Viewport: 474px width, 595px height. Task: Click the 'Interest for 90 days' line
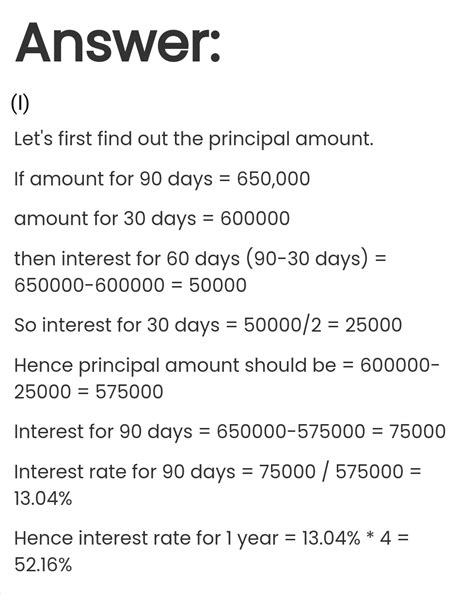(x=230, y=432)
